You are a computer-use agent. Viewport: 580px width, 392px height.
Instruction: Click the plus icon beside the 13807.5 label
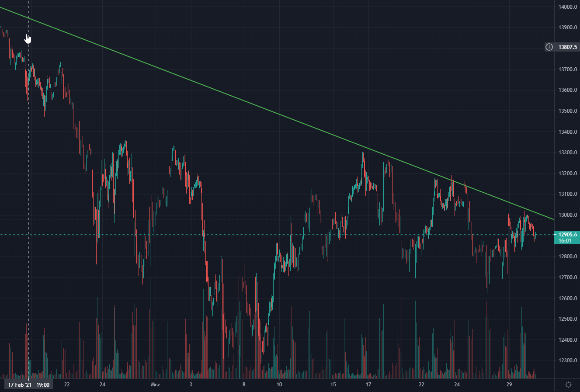pos(549,47)
